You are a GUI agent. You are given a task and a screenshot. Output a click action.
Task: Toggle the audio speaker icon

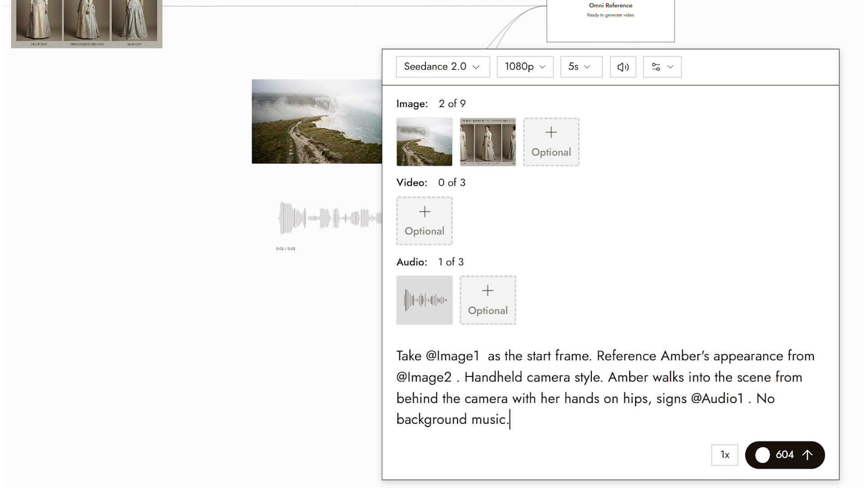pyautogui.click(x=623, y=67)
